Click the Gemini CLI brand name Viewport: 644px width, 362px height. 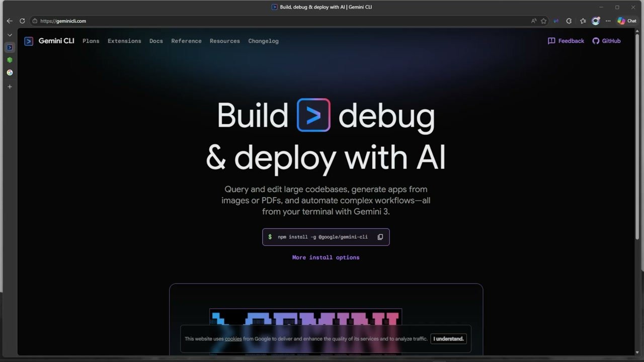click(56, 41)
